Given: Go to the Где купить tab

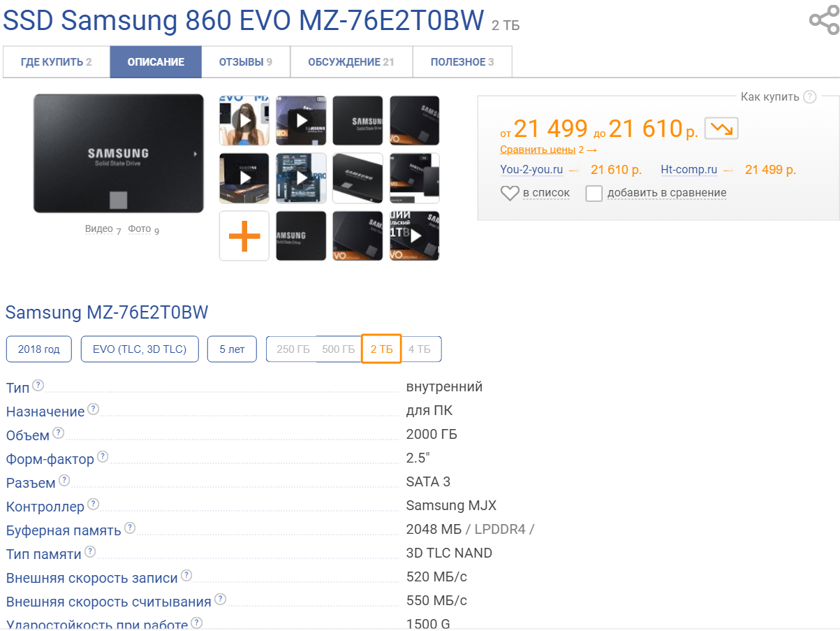Looking at the screenshot, I should pos(57,62).
